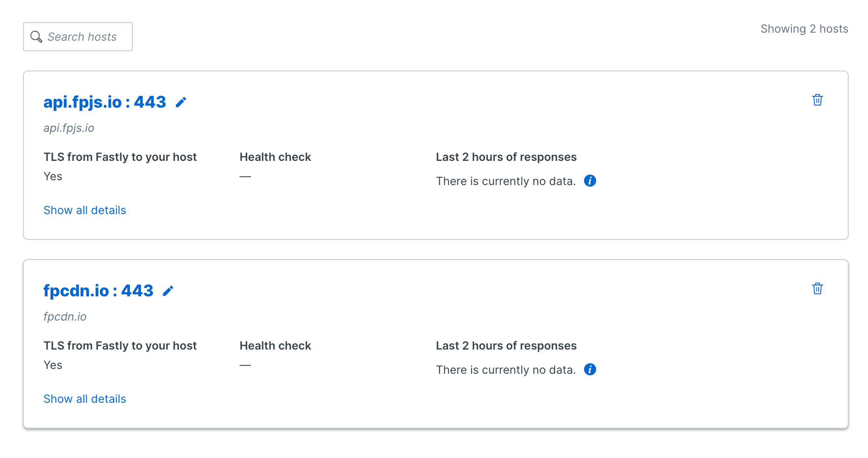This screenshot has height=458, width=868.
Task: Expand Show all details for api.fpjs.io
Action: [x=85, y=210]
